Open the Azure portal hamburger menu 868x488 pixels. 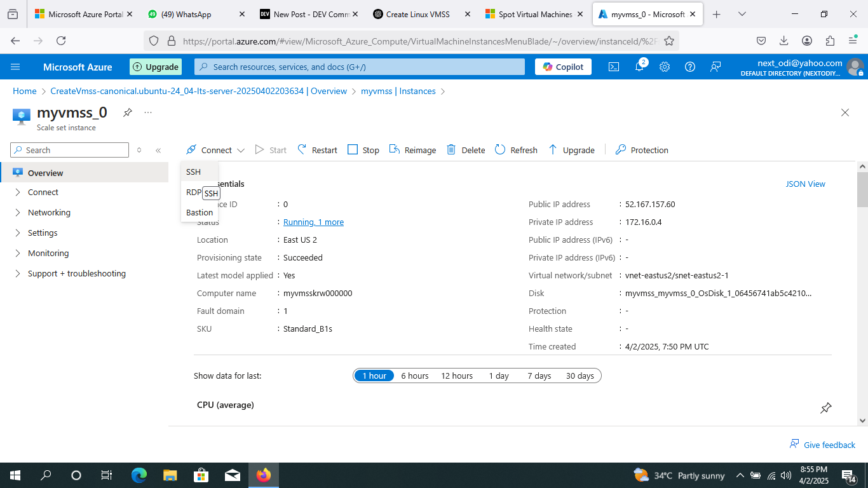[16, 67]
